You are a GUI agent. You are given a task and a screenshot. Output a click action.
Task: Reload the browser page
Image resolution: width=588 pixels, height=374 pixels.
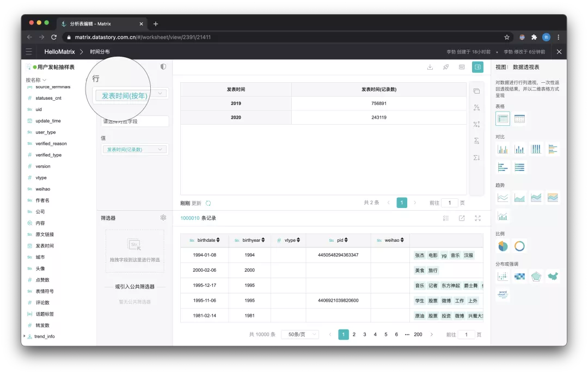coord(53,37)
